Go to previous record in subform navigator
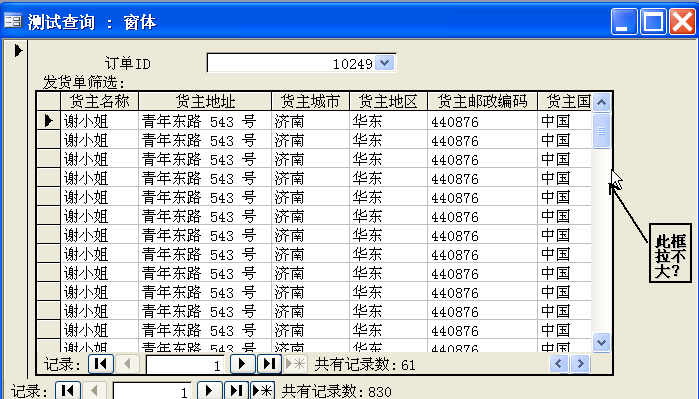699x399 pixels. (x=127, y=364)
